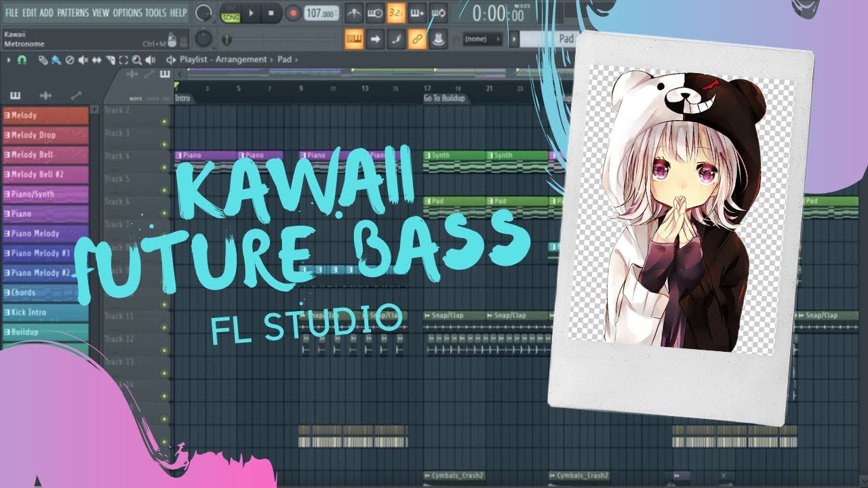Select the Piano/Synth pattern
Viewport: 868px width, 488px height.
click(45, 195)
